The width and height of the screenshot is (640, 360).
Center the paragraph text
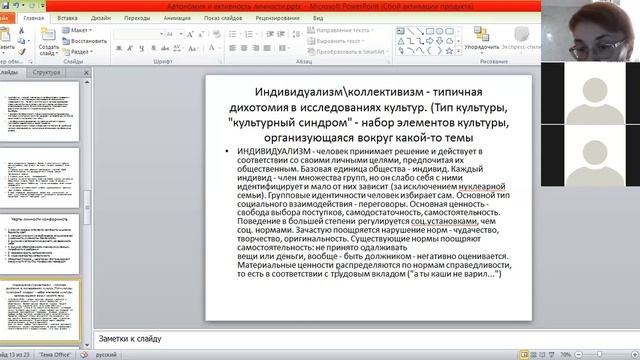click(244, 48)
